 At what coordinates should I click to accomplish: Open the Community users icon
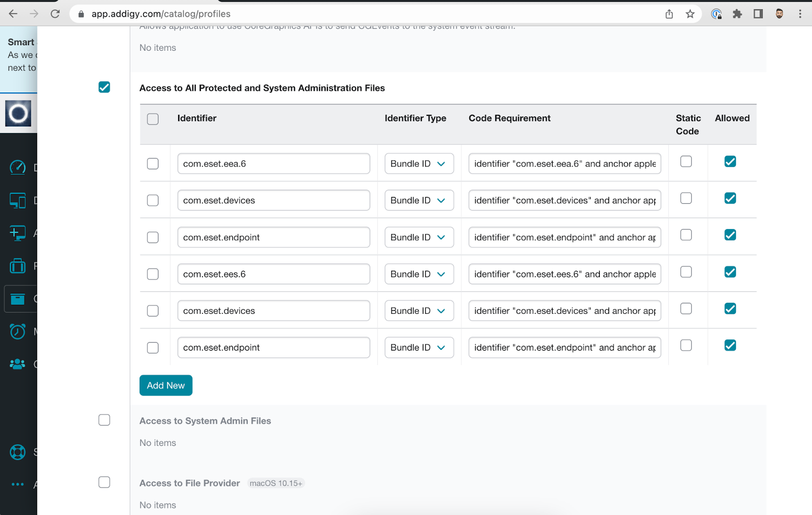tap(18, 364)
